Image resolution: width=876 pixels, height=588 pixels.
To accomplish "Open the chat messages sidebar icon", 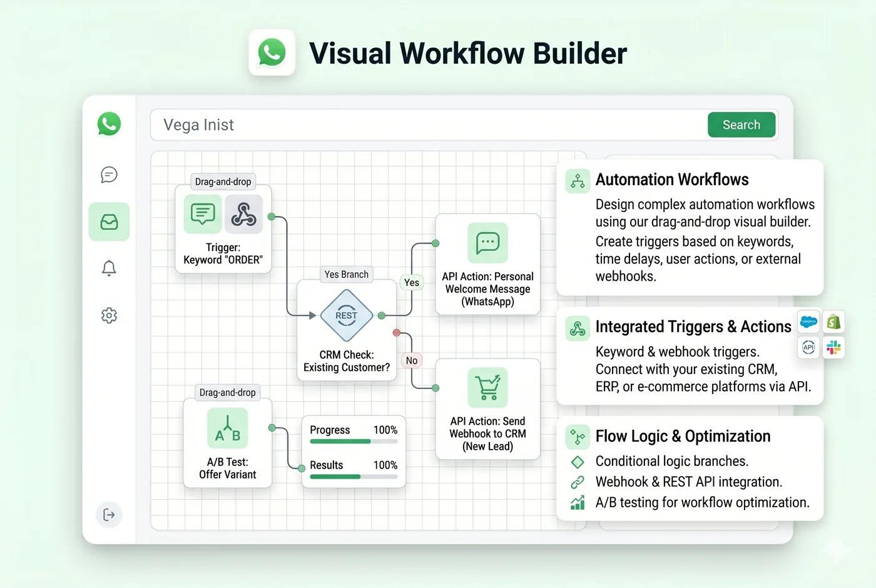I will 109,175.
